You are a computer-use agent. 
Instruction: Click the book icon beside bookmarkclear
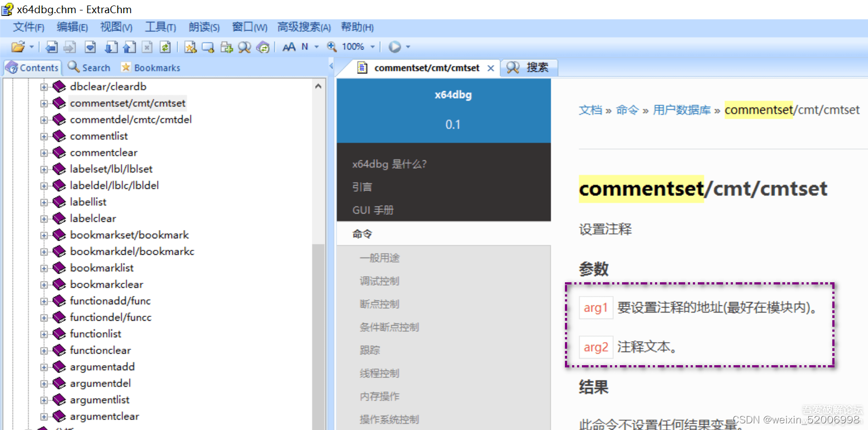59,284
